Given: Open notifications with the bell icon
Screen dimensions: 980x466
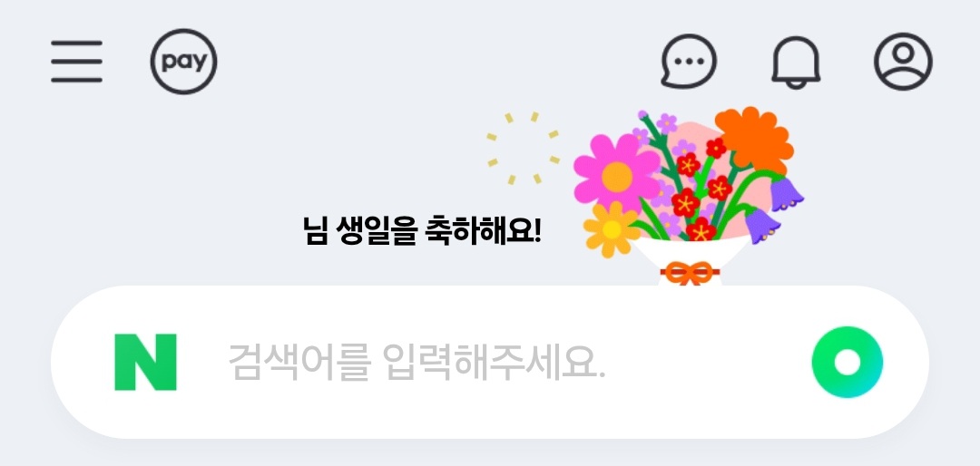Looking at the screenshot, I should coord(796,63).
